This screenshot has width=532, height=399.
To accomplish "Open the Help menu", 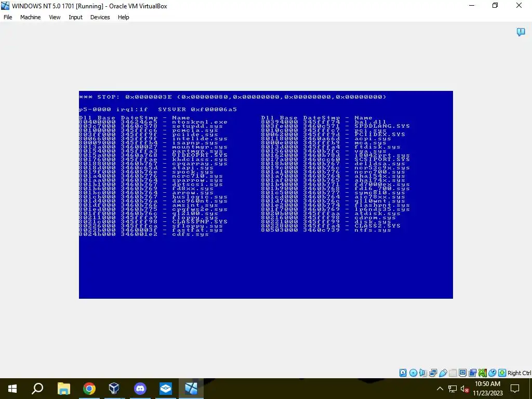I will point(124,17).
